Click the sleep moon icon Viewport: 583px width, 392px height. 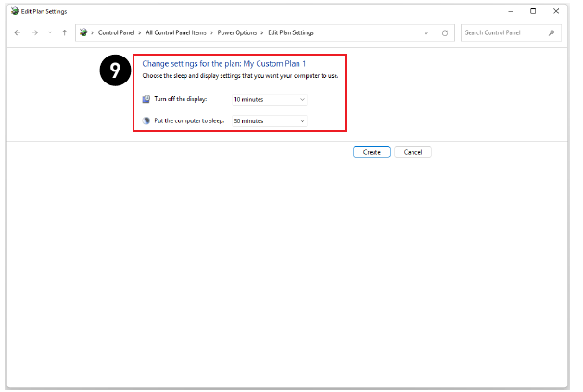pos(146,120)
